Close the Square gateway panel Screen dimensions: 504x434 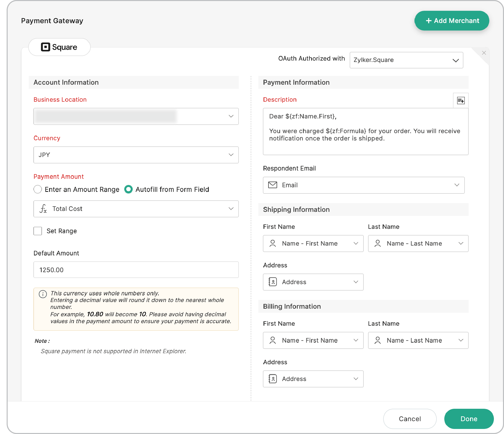pyautogui.click(x=484, y=53)
